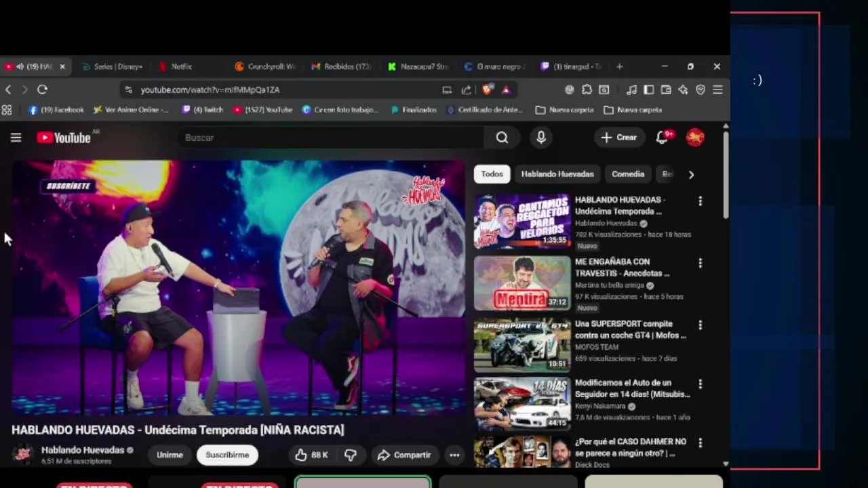The image size is (868, 488).
Task: Switch to the Nazacapu7 Stream tab
Action: 418,66
